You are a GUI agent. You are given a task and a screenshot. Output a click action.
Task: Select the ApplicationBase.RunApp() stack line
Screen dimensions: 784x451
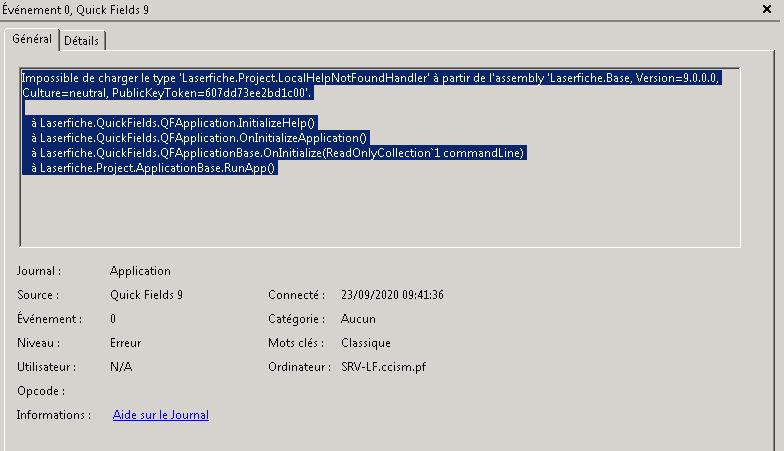point(153,168)
